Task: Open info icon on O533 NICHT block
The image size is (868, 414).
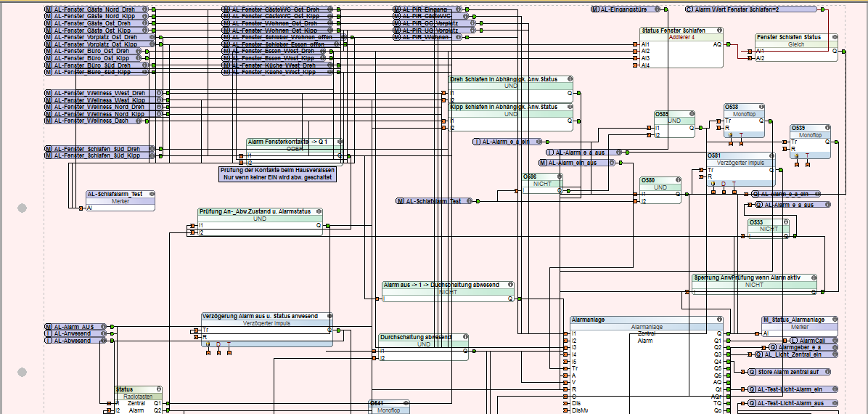Action: [785, 222]
